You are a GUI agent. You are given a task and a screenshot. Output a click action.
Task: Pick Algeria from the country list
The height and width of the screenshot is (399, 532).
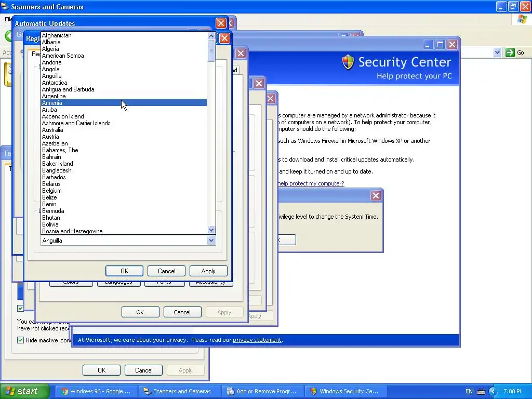click(x=124, y=49)
